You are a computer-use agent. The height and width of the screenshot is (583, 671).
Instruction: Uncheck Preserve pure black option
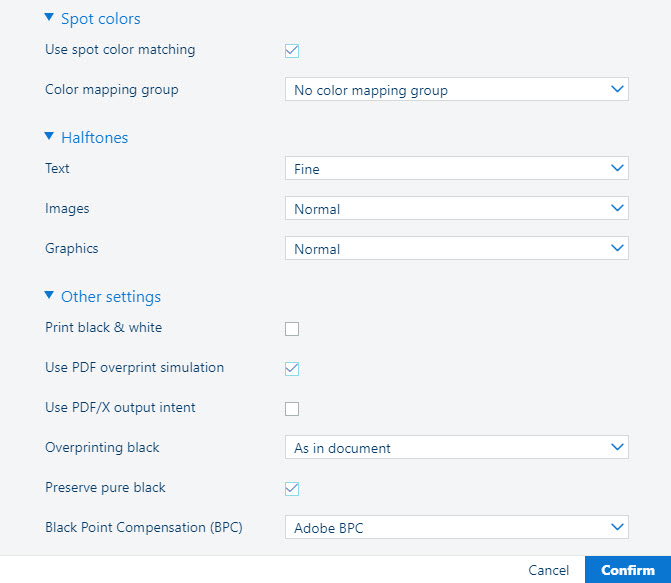pos(292,488)
